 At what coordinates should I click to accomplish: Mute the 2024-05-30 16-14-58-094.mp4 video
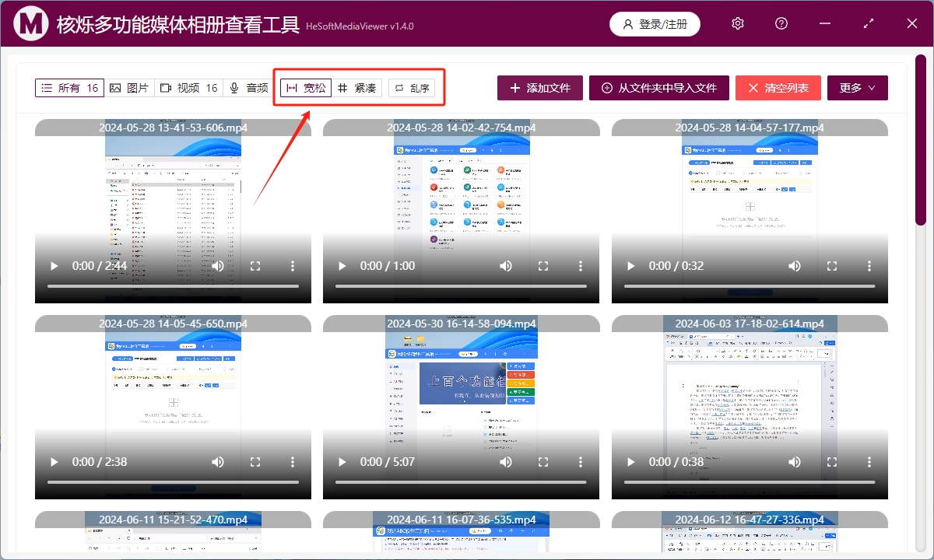tap(506, 462)
